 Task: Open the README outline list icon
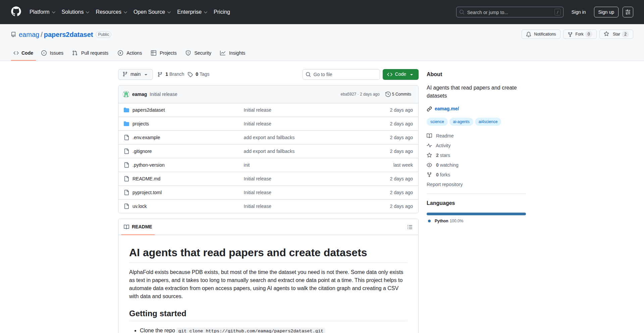[410, 227]
